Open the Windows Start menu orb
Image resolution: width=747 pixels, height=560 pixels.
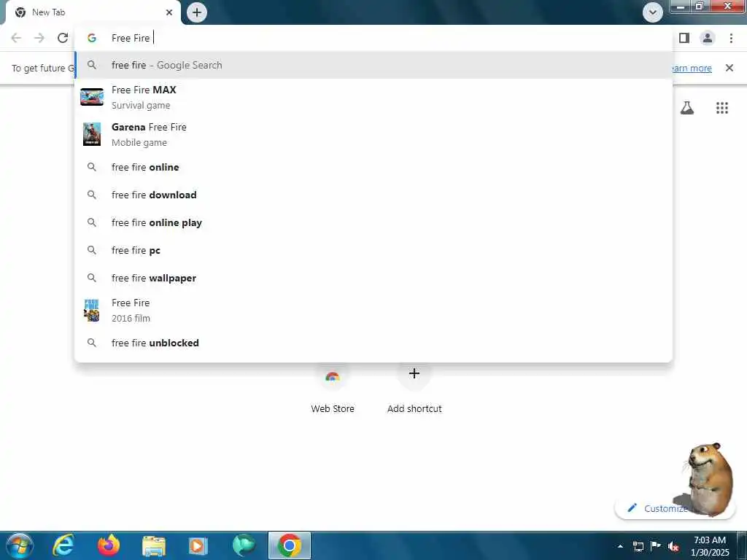[x=20, y=545]
